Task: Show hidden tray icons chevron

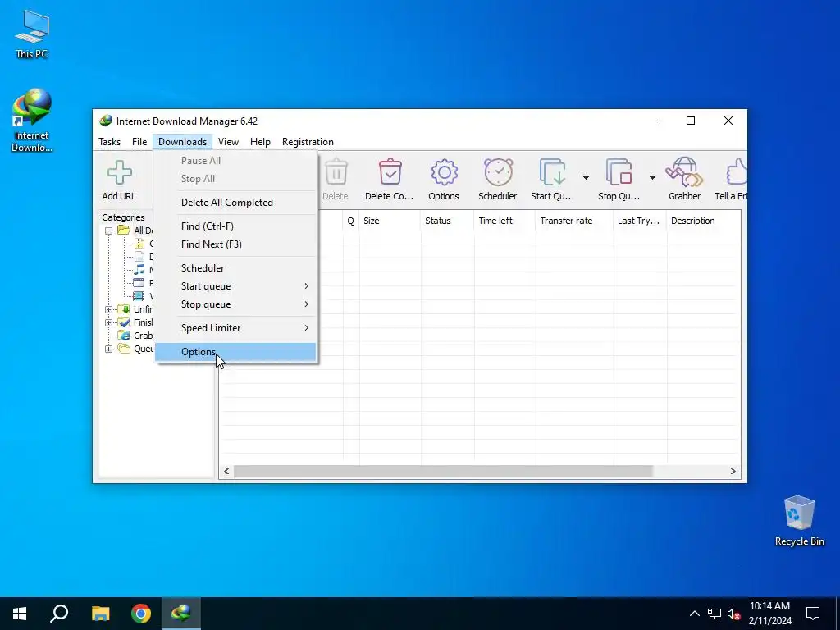Action: pos(694,614)
